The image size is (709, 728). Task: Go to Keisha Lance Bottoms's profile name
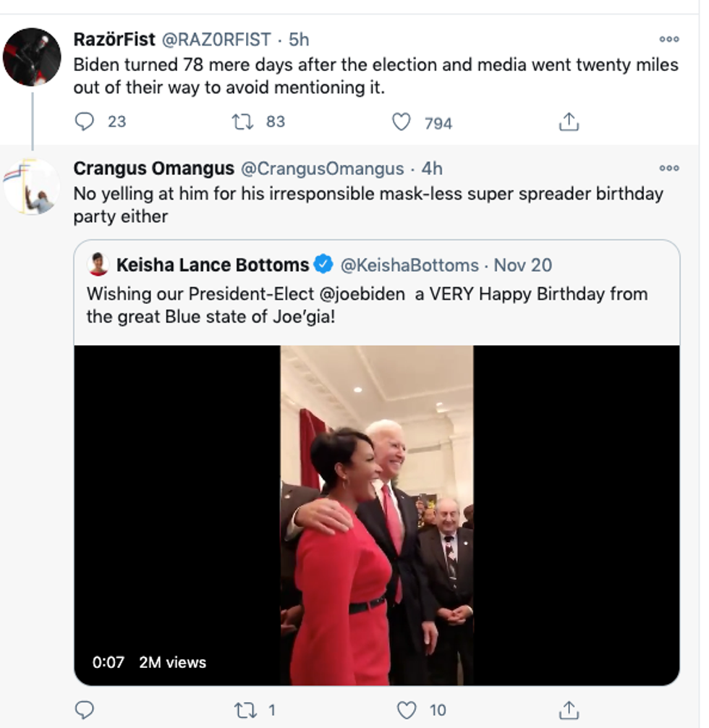click(x=213, y=265)
